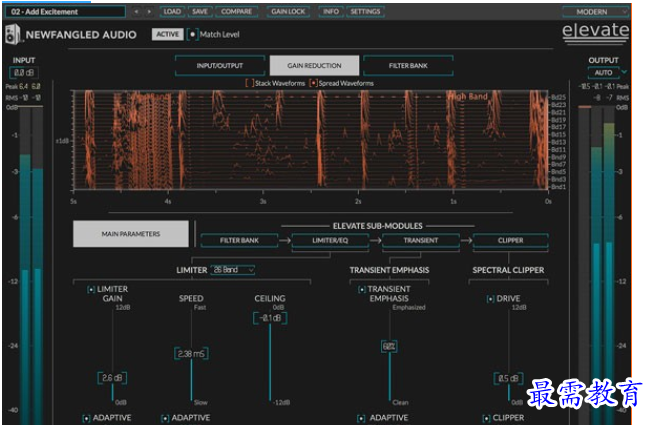The height and width of the screenshot is (425, 651).
Task: Click the GAIN LOCK button
Action: 289,12
